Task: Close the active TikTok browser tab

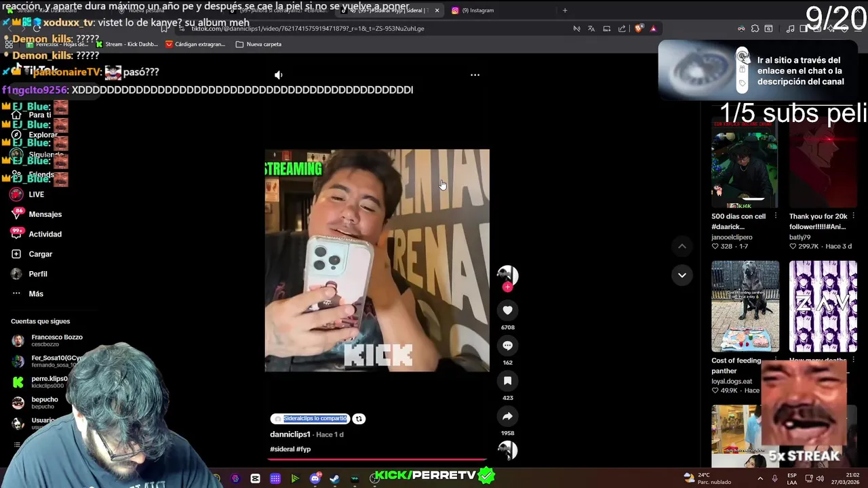Action: coord(437,10)
